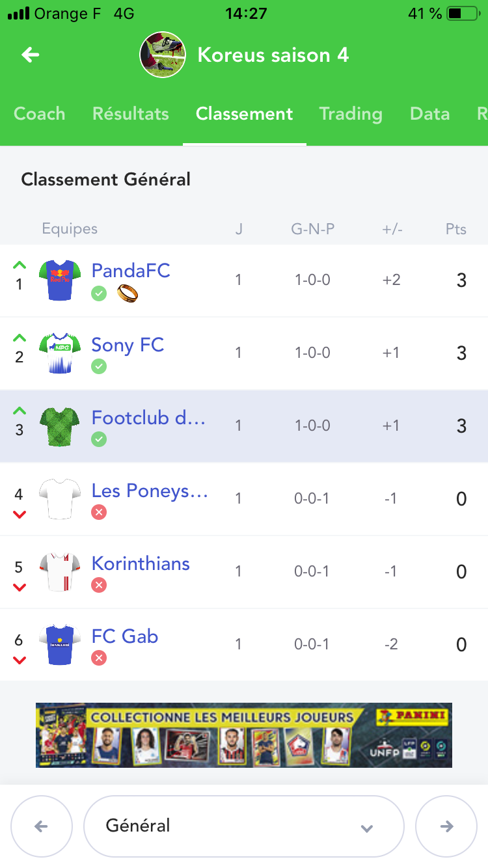Go to previous ranking with left arrow button
488x868 pixels.
click(x=41, y=826)
